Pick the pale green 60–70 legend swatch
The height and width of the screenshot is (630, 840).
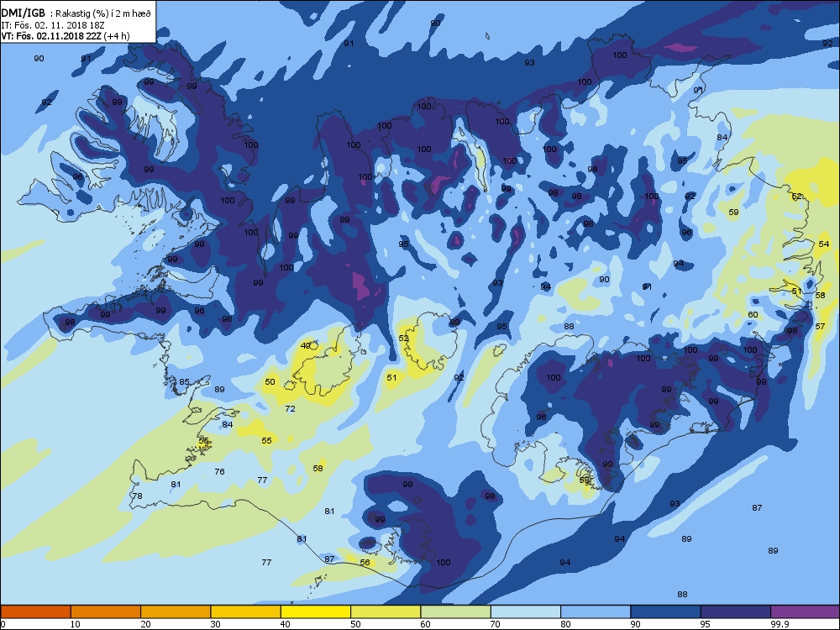(x=456, y=612)
